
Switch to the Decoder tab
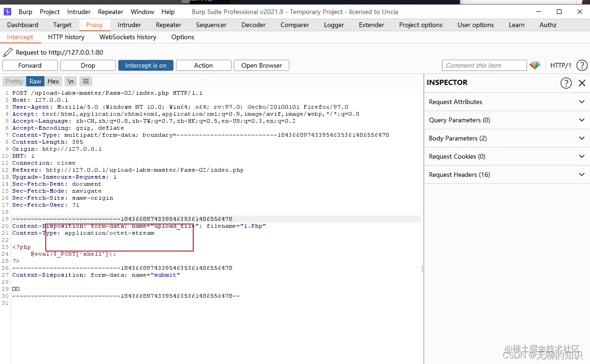(253, 25)
